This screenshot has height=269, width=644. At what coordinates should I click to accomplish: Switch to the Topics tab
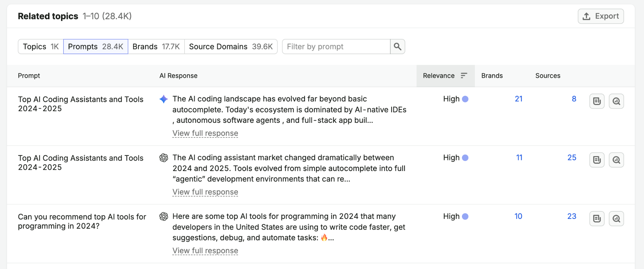tap(41, 47)
